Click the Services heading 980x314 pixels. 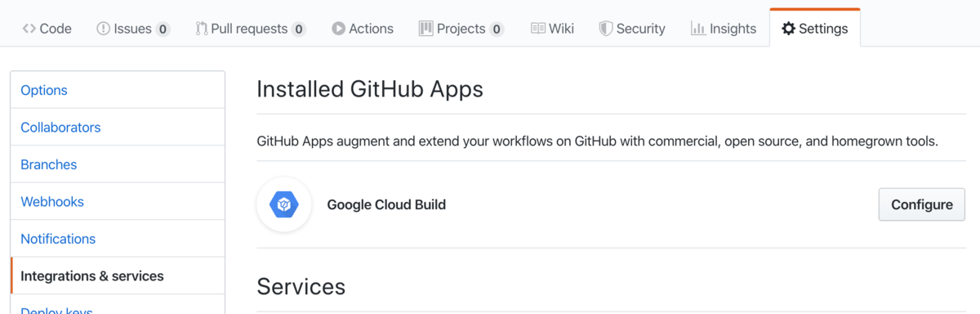coord(301,286)
